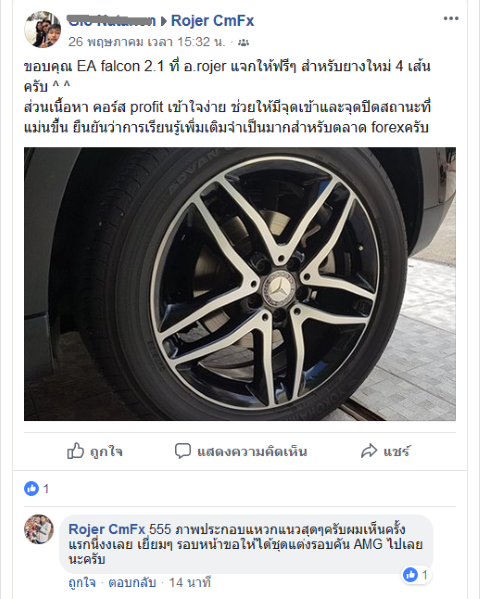Image resolution: width=480 pixels, height=599 pixels.
Task: Open the Mercedes wheel photo
Action: [x=240, y=284]
